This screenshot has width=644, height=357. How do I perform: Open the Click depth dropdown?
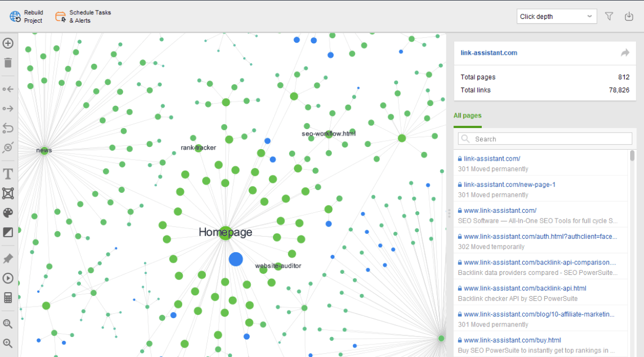557,17
